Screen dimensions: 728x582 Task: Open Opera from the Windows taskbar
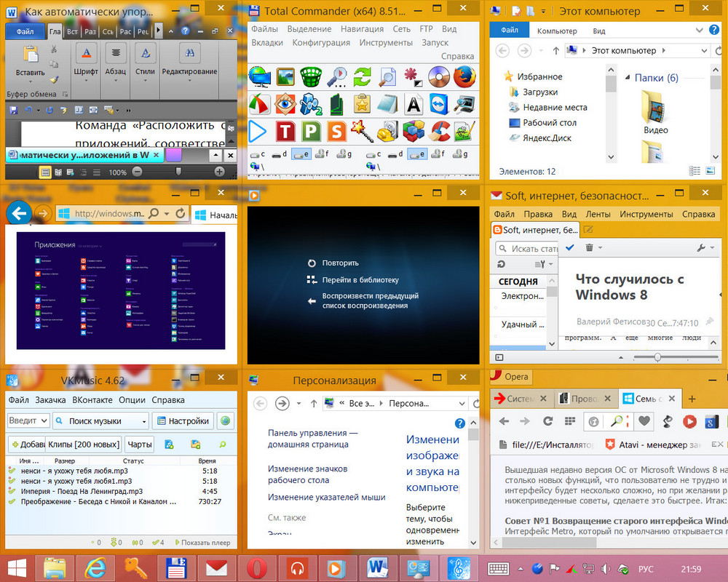coord(257,568)
